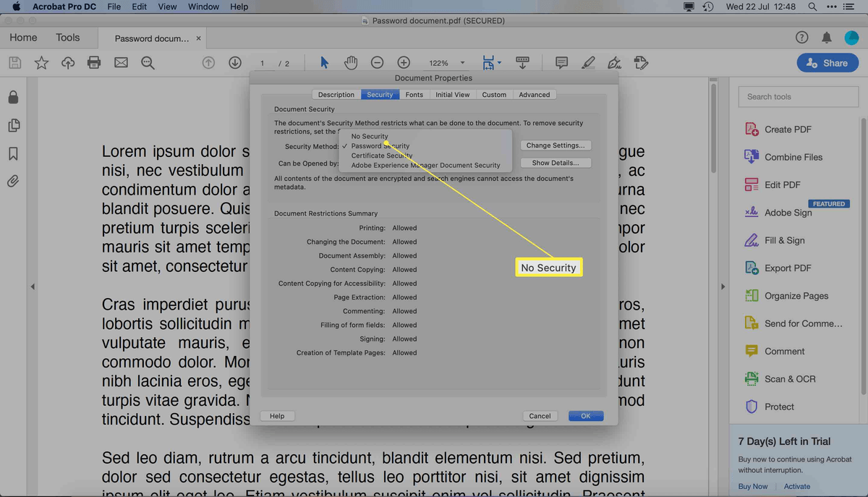This screenshot has width=868, height=497.
Task: Open the measuring tool dropdown arrow
Action: coord(500,62)
